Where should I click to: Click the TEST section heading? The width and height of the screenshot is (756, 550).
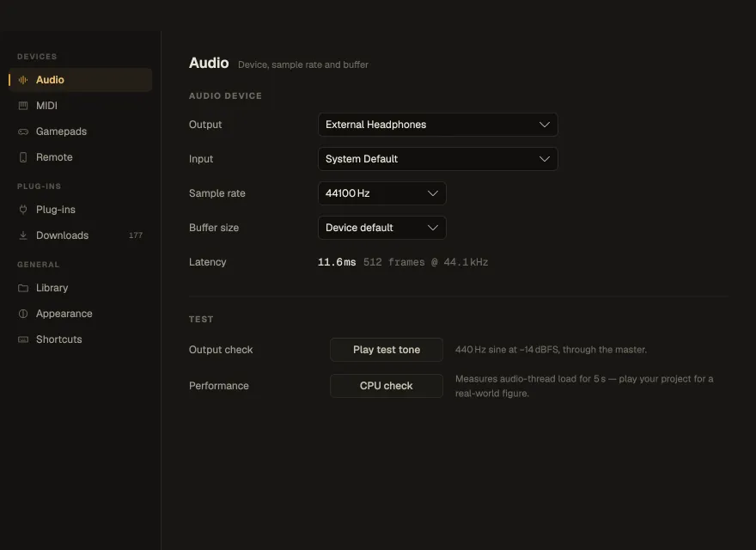pyautogui.click(x=201, y=320)
